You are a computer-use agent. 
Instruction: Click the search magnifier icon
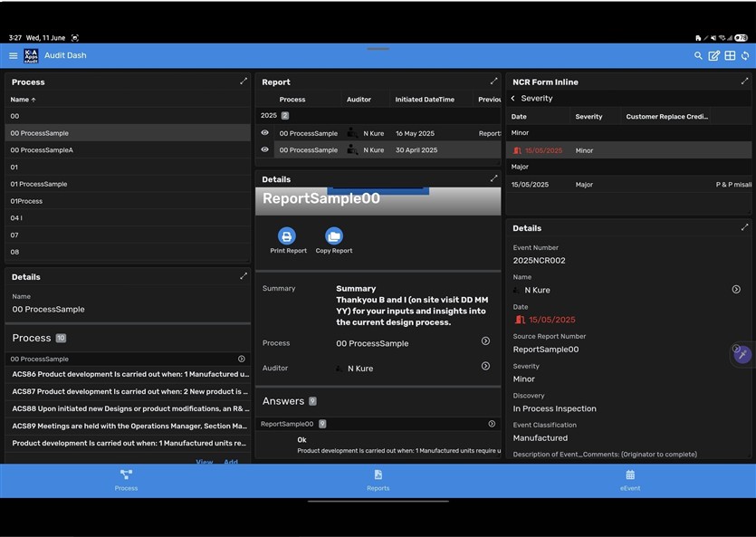[698, 56]
